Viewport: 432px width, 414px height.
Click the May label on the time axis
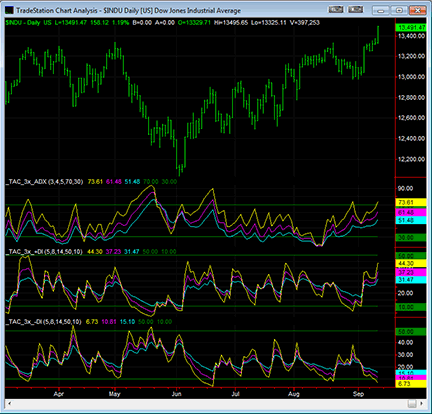114,394
